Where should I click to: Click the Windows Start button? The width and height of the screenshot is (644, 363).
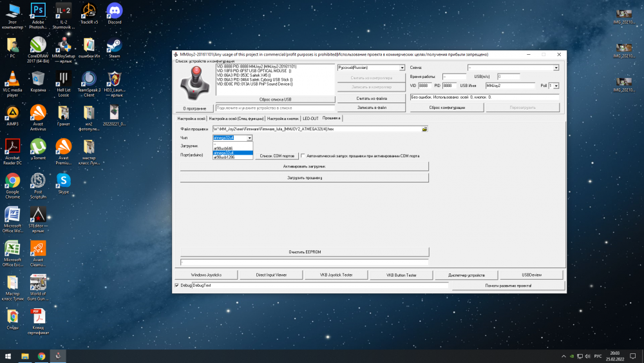(9, 356)
